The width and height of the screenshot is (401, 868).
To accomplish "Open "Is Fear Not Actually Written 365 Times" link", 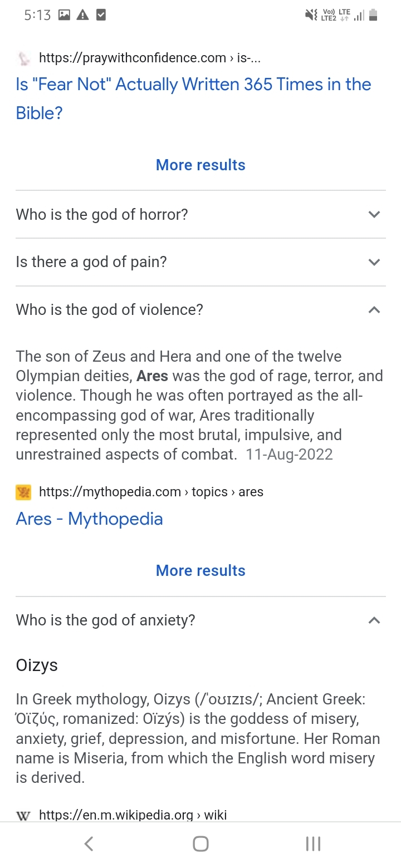I will tap(194, 98).
